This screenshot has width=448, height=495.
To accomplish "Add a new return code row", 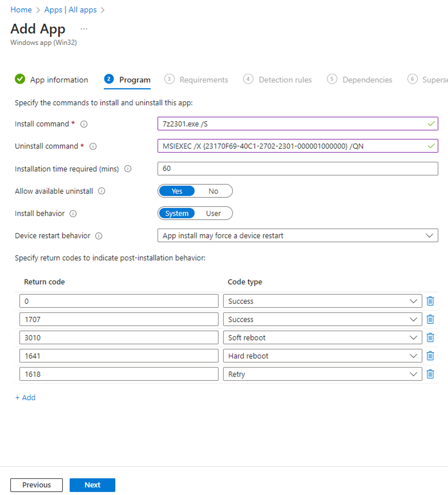I will point(25,397).
